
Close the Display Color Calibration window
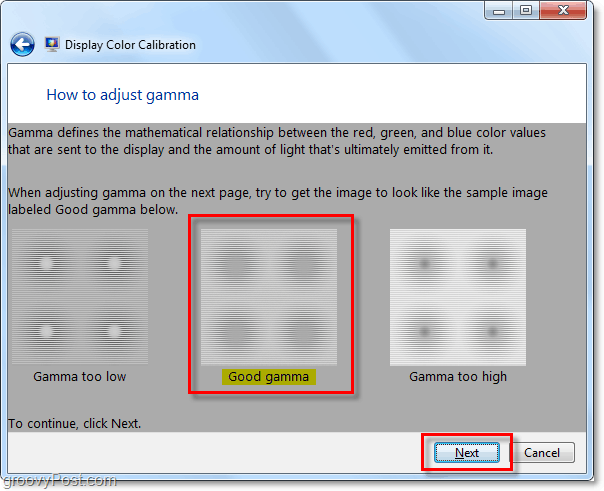pos(563,10)
